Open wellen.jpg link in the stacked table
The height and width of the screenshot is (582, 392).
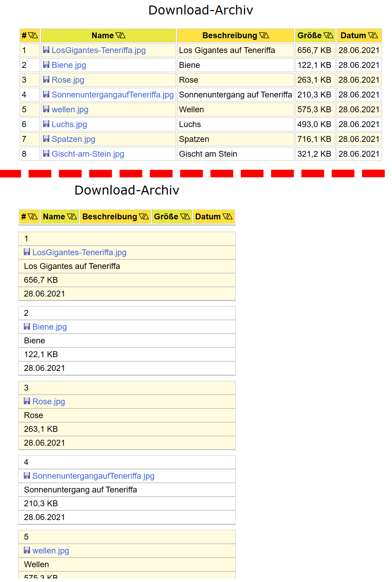pos(51,551)
